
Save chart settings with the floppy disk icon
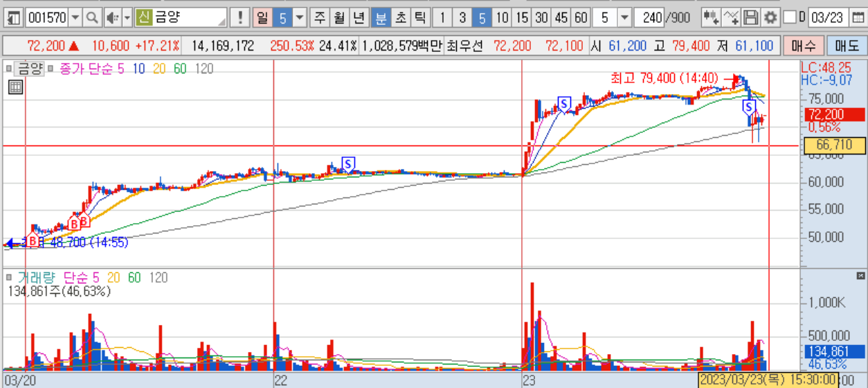[750, 17]
